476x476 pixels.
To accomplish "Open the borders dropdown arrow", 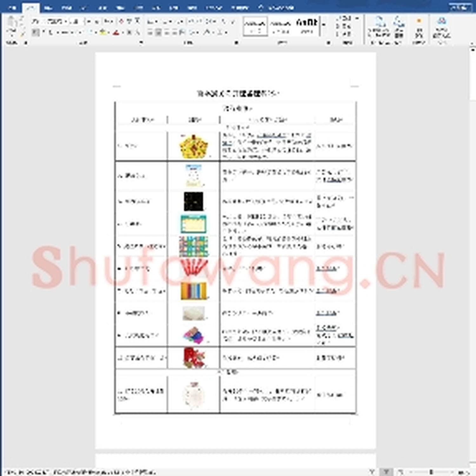I will (x=226, y=32).
